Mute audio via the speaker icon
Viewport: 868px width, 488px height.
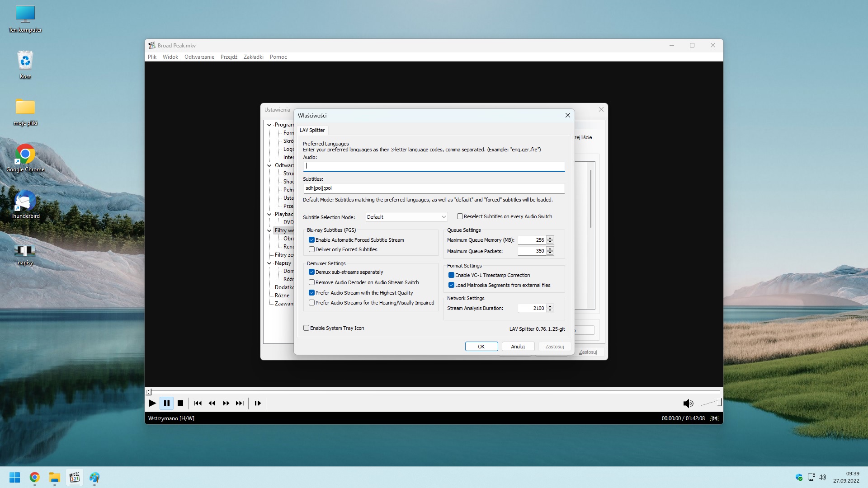coord(689,403)
